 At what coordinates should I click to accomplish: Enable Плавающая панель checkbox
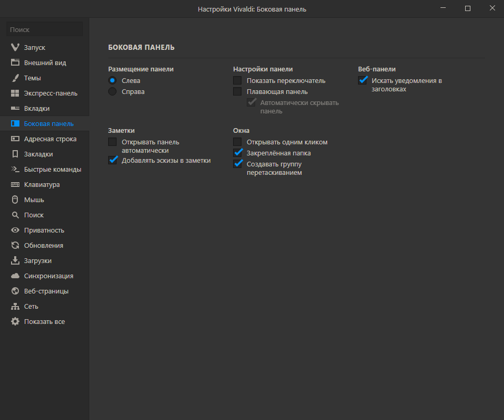(x=237, y=91)
